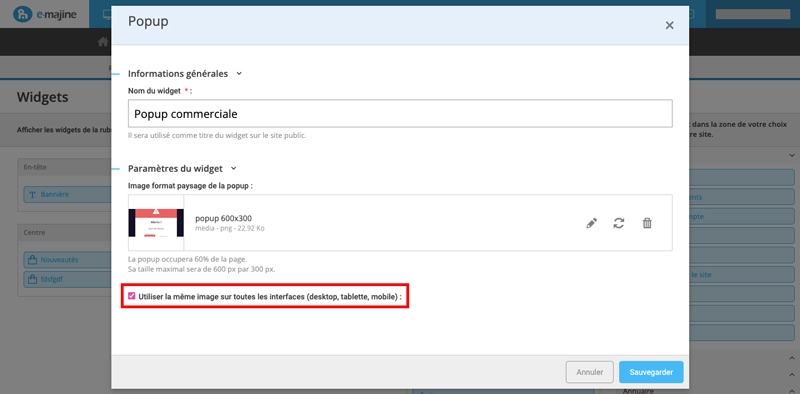Viewport: 800px width, 394px height.
Task: Click the Nom du widget input field
Action: [400, 114]
